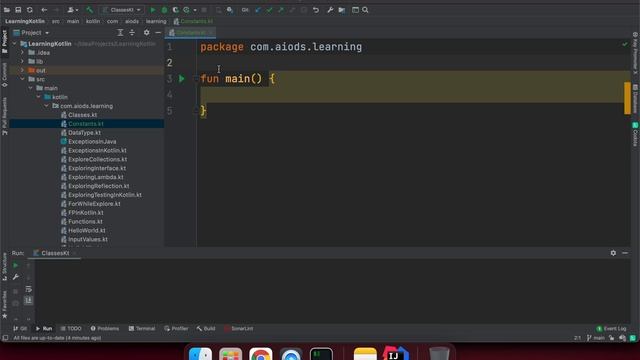Commit changes with the green checkmark
Screen dimensions: 640x360
click(x=269, y=10)
